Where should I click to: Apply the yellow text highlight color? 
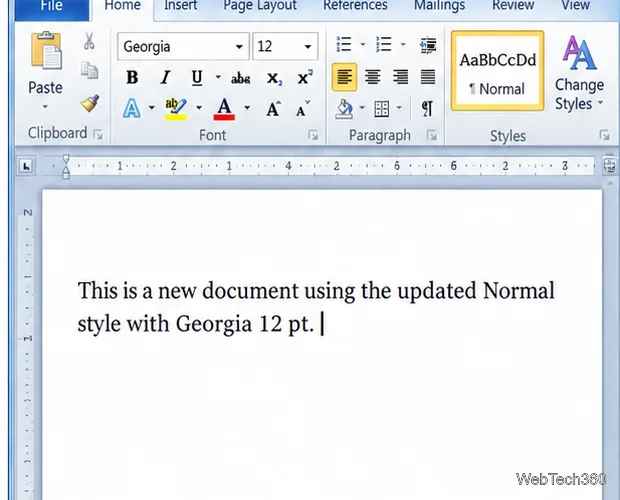pyautogui.click(x=176, y=109)
